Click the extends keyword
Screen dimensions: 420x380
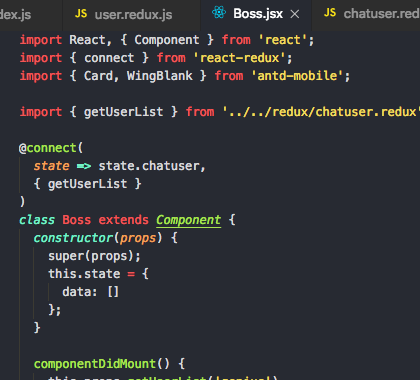(x=123, y=220)
